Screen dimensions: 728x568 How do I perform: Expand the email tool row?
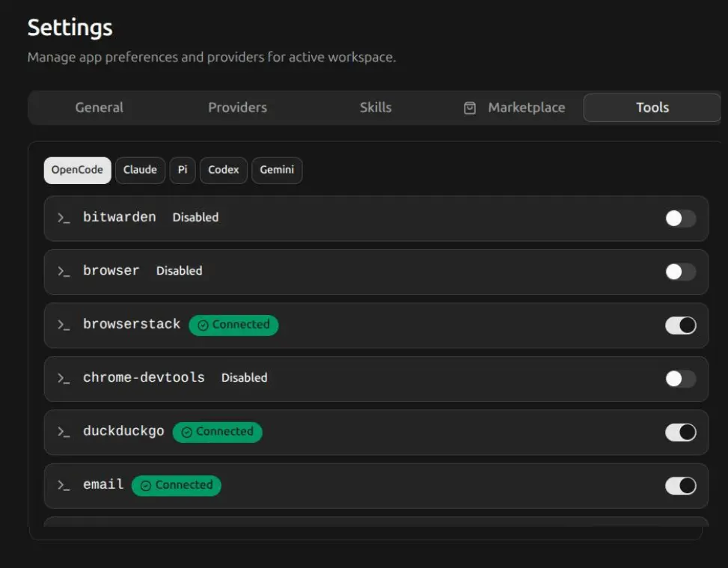(x=376, y=486)
